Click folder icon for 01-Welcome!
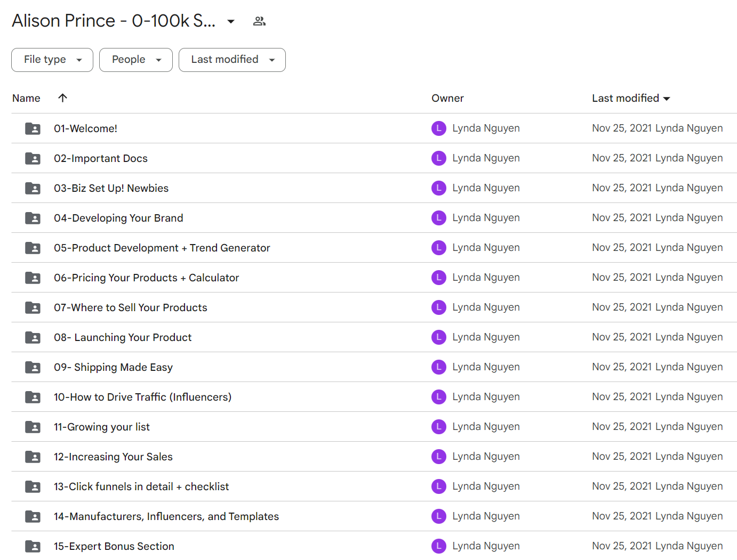Image resolution: width=737 pixels, height=560 pixels. click(33, 128)
